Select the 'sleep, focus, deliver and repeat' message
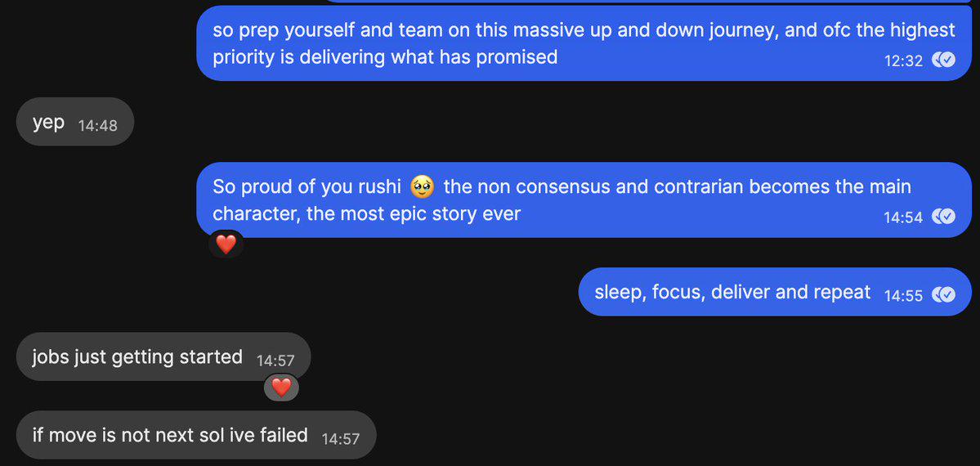980x466 pixels. [775, 292]
